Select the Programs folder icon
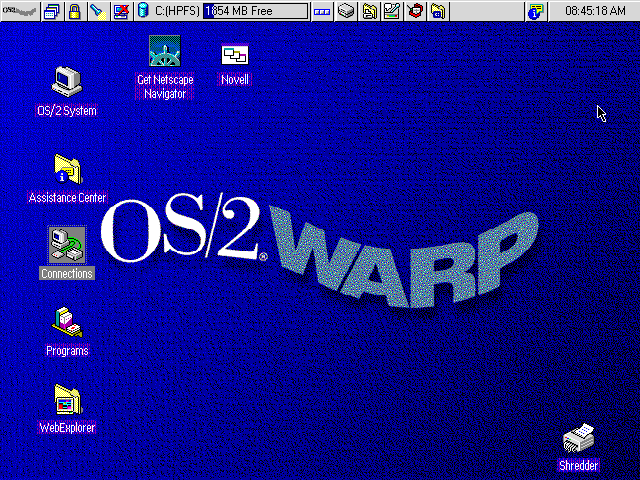The width and height of the screenshot is (640, 480). point(67,332)
